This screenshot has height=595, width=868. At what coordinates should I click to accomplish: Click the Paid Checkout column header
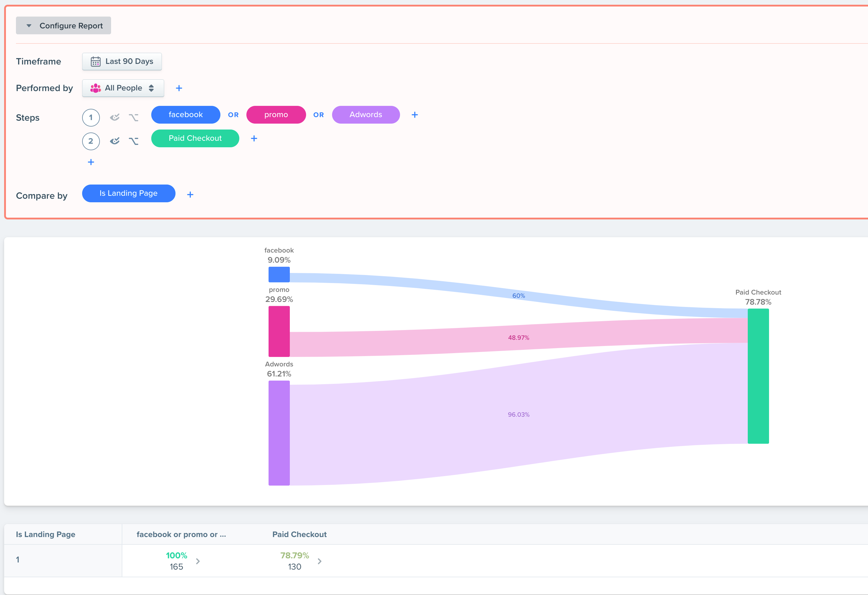click(299, 534)
